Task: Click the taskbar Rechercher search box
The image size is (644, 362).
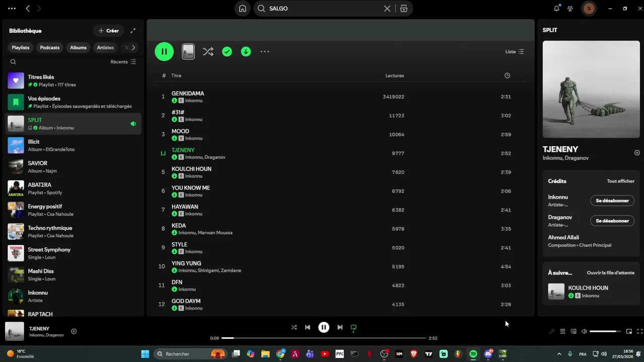Action: [x=190, y=354]
